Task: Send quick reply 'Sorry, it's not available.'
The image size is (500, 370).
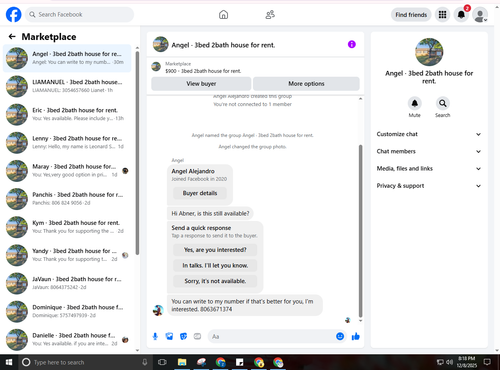Action: click(215, 281)
